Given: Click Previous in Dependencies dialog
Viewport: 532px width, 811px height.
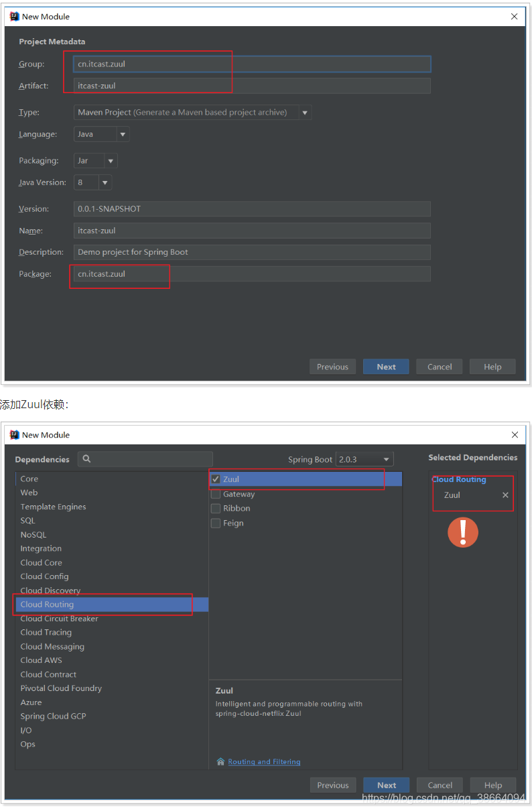Looking at the screenshot, I should point(333,786).
